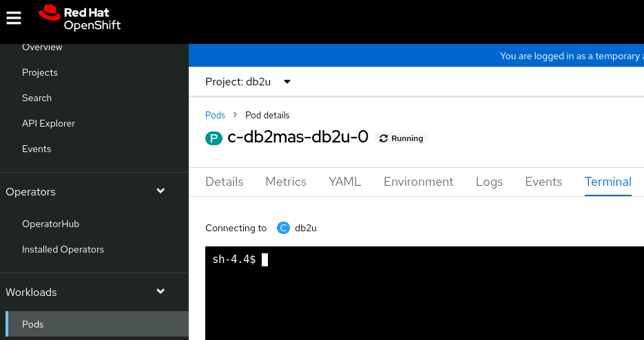Select Pods in Workloads navigation
The image size is (644, 340).
(x=32, y=324)
